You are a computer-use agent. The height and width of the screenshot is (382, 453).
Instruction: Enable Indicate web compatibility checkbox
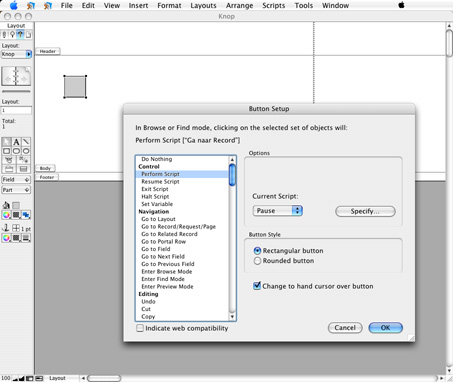tap(140, 328)
